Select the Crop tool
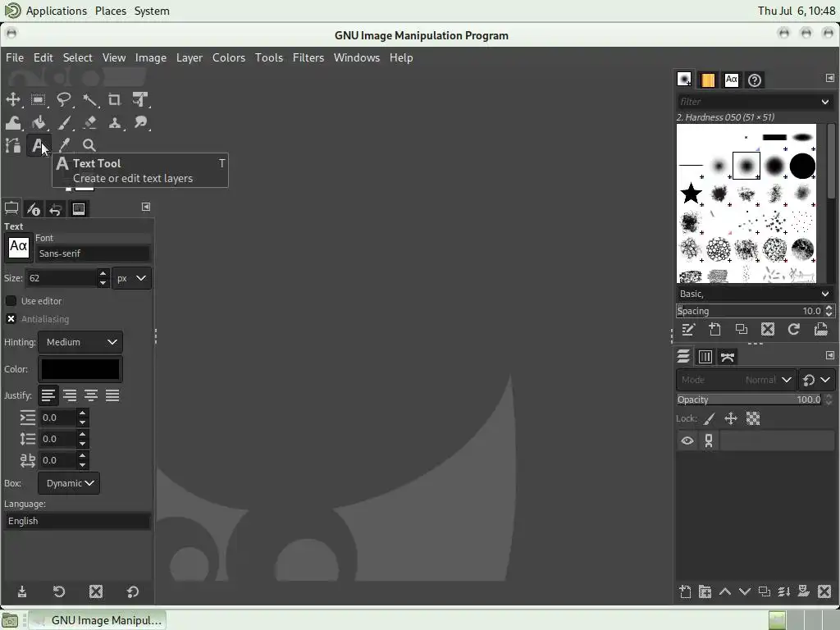840x630 pixels. click(x=115, y=99)
